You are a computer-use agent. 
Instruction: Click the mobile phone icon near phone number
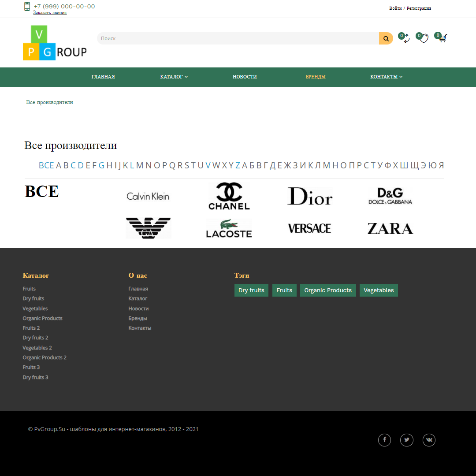[27, 7]
